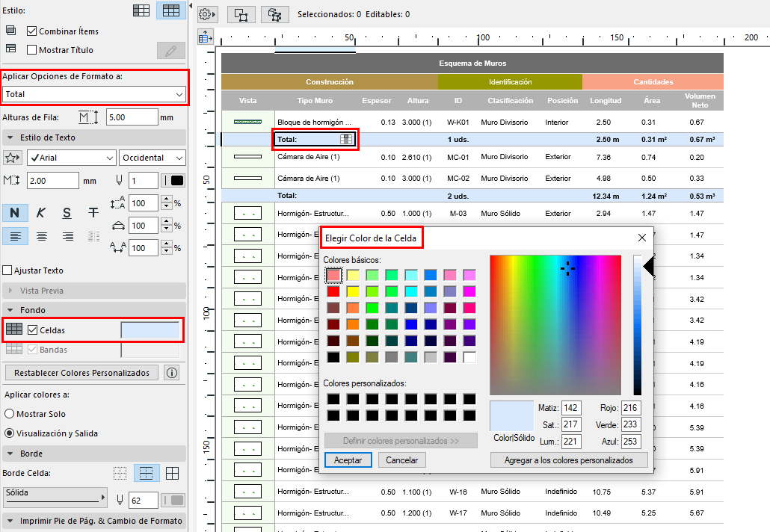Select Mostrar Solo radio option
Image resolution: width=770 pixels, height=532 pixels.
click(10, 414)
